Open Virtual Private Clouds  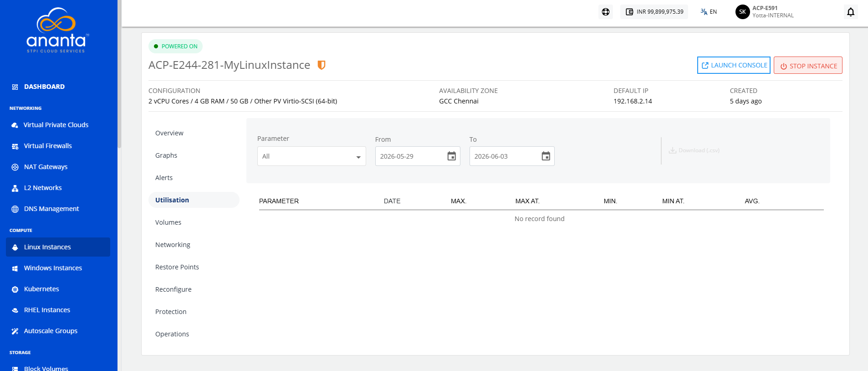(56, 125)
